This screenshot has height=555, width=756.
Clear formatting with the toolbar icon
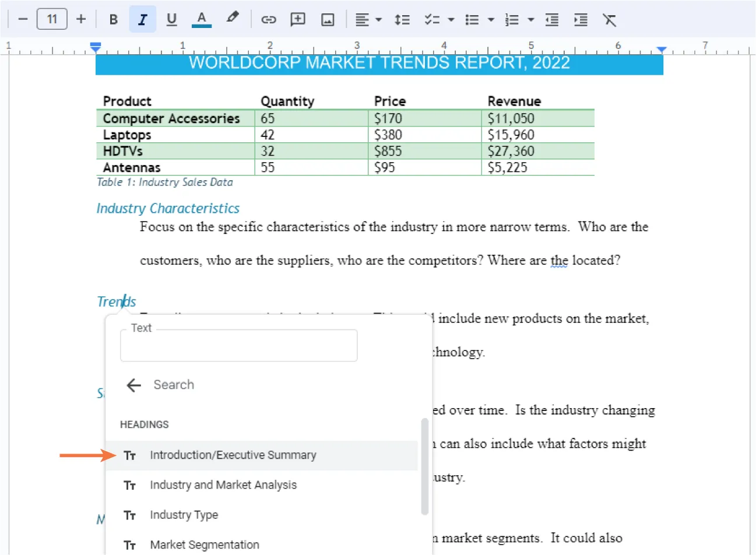tap(610, 19)
